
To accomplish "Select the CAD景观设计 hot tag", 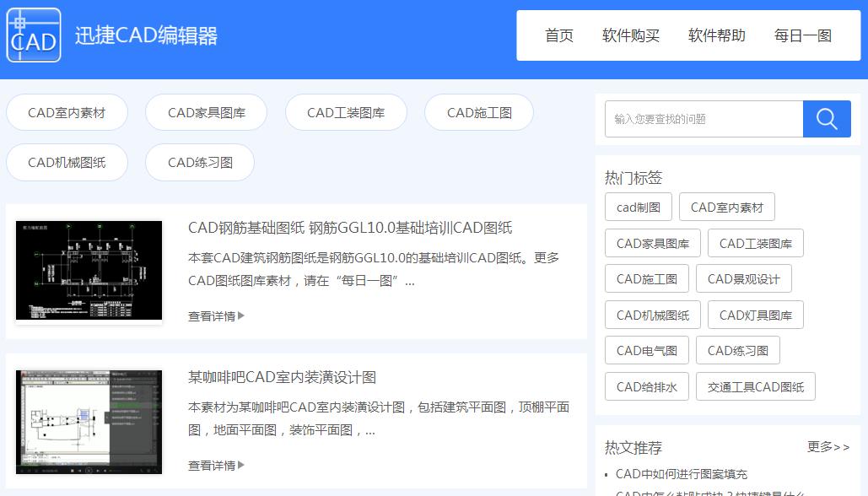I will (x=741, y=278).
